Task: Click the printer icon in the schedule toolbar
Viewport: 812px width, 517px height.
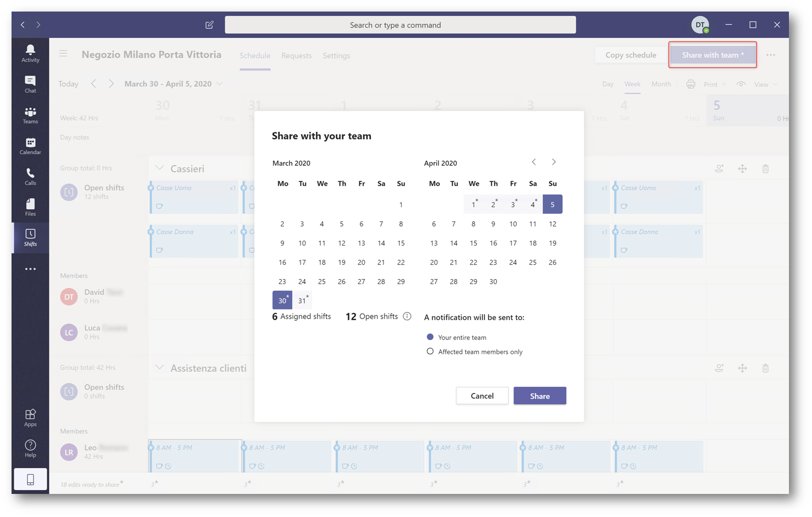Action: [x=691, y=84]
